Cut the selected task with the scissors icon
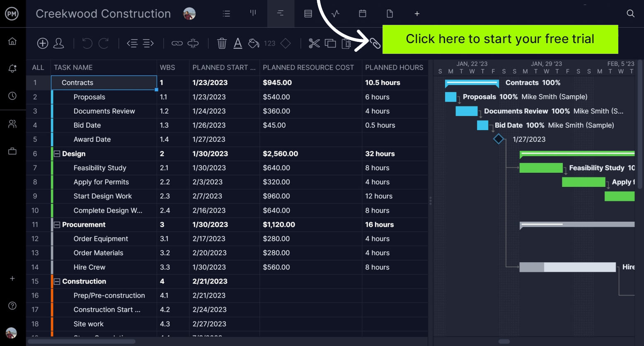The image size is (644, 346). click(x=314, y=43)
